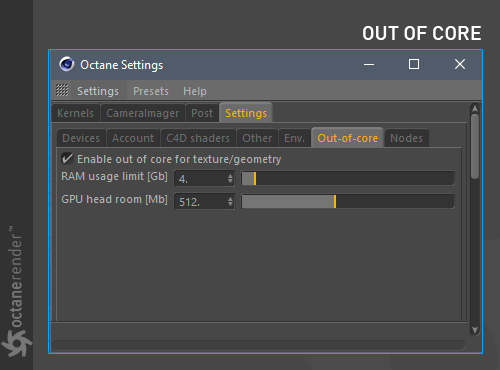
Task: Open the Help menu
Action: [195, 91]
